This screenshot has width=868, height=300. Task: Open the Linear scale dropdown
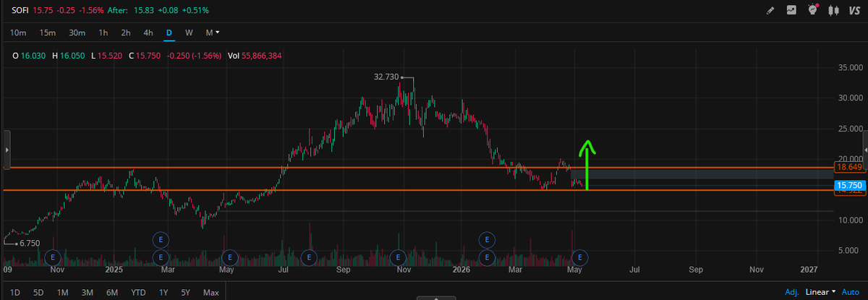pos(821,292)
